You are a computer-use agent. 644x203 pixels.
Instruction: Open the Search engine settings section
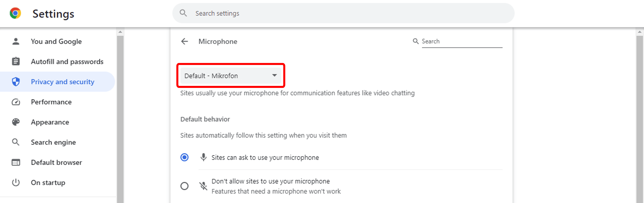53,142
